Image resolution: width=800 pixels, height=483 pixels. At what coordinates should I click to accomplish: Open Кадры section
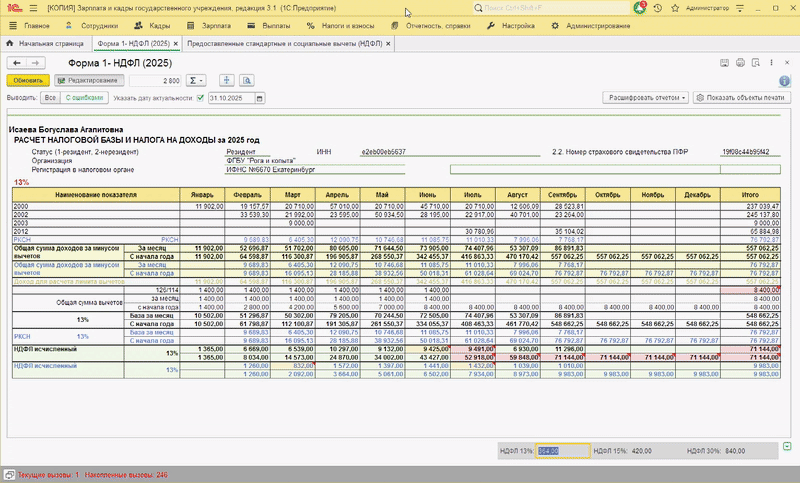[153, 26]
